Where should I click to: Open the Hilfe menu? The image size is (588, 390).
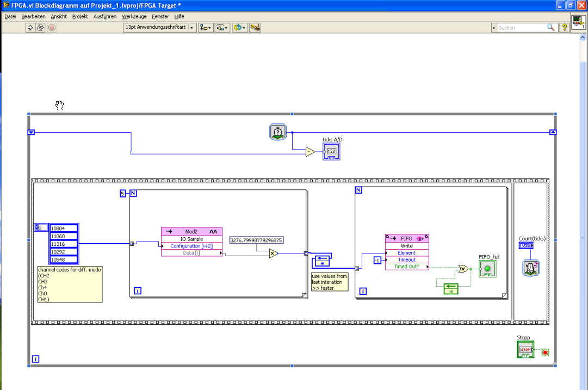coord(180,16)
